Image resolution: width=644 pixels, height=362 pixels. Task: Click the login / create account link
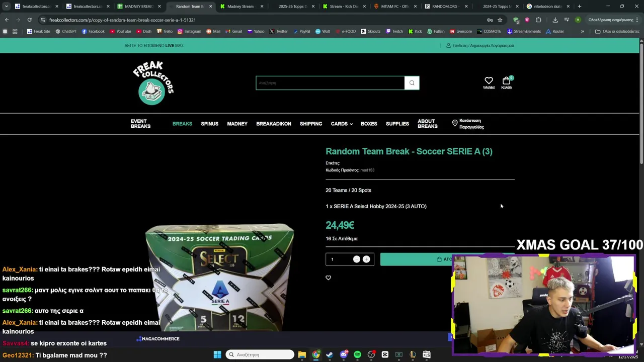point(480,45)
